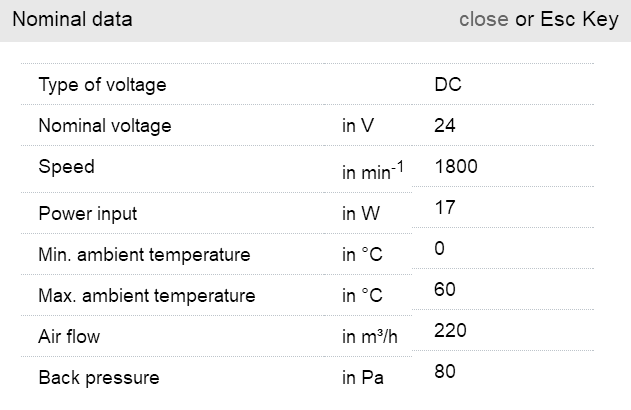Select the Nominal voltage row label
This screenshot has width=631, height=410.
[x=105, y=126]
